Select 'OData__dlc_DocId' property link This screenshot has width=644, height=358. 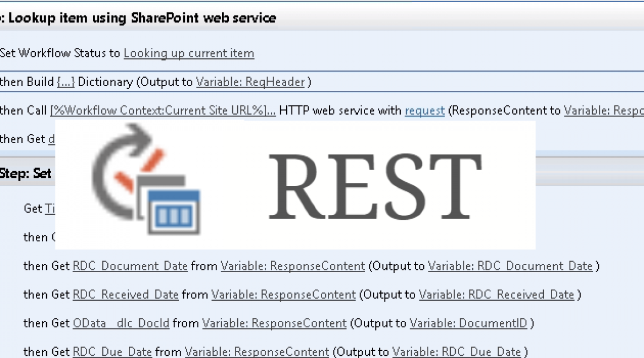pyautogui.click(x=121, y=323)
